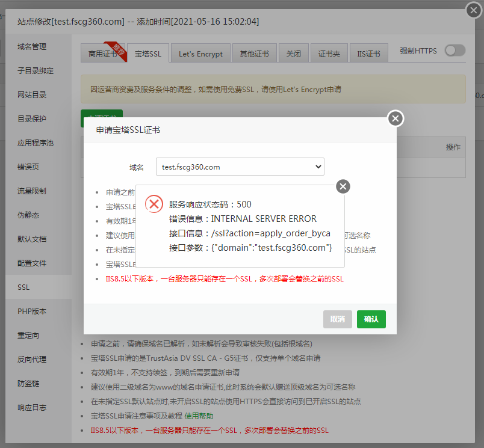This screenshot has height=448, width=484.
Task: Select 默认文档 in the sidebar
Action: pos(39,239)
